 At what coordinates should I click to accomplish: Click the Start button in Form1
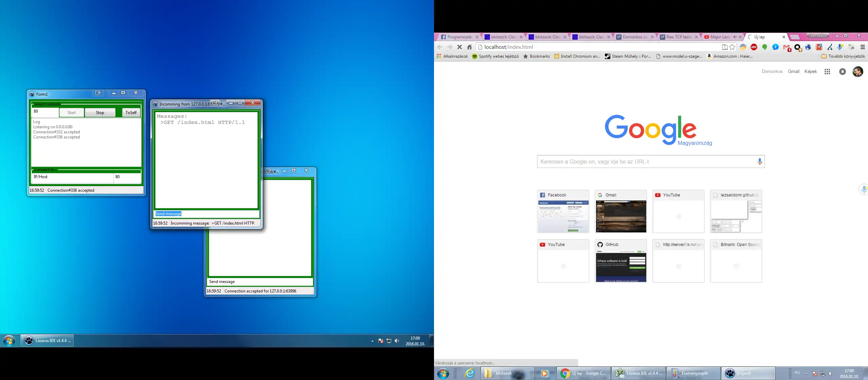coord(71,112)
